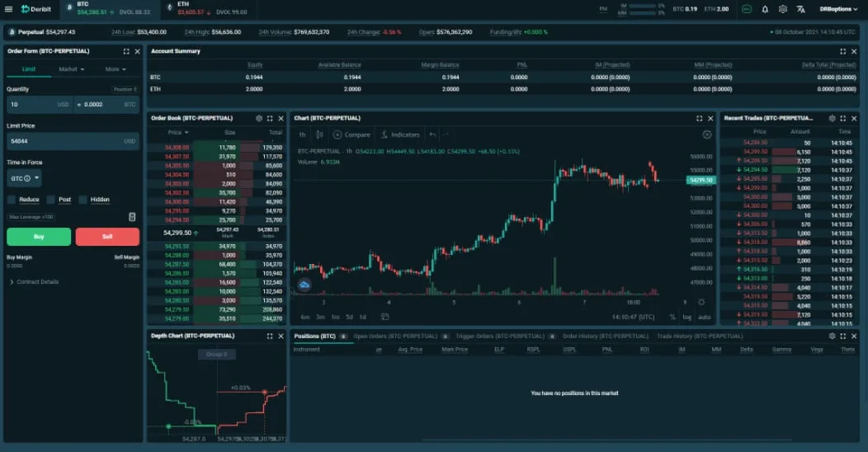Image resolution: width=868 pixels, height=452 pixels.
Task: Undo last chart action
Action: coord(432,134)
